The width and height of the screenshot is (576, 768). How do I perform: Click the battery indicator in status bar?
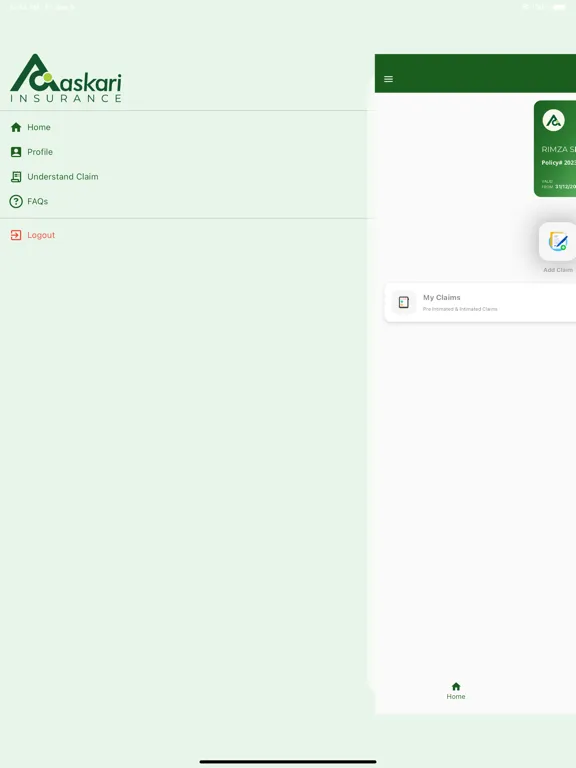[559, 7]
